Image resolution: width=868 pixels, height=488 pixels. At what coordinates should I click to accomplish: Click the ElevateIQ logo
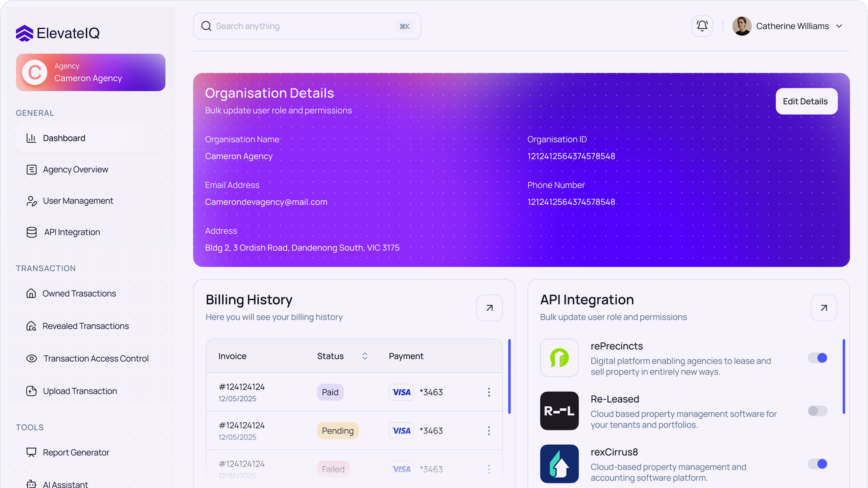pos(58,33)
